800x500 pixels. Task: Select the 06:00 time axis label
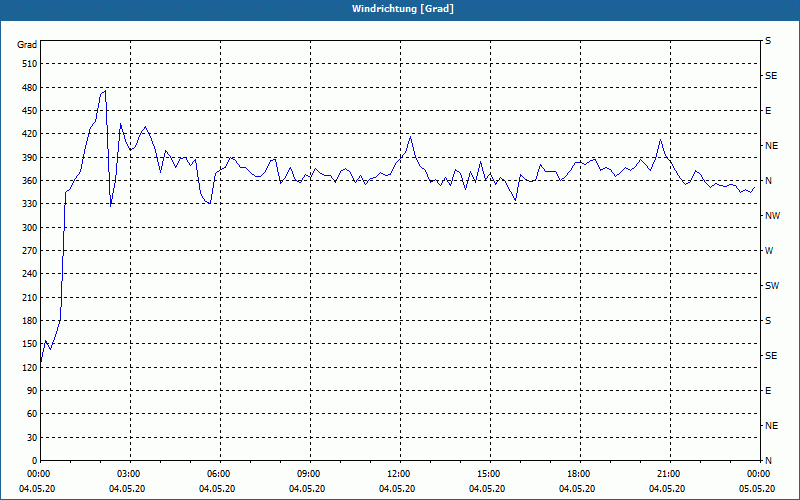coord(220,474)
